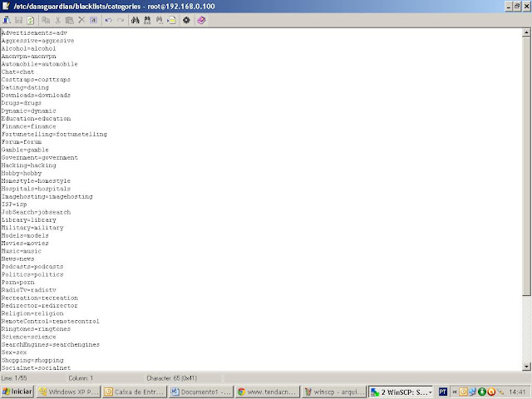Click the Costtraps=costtraps line
Screen dimensions: 532x399
point(36,80)
